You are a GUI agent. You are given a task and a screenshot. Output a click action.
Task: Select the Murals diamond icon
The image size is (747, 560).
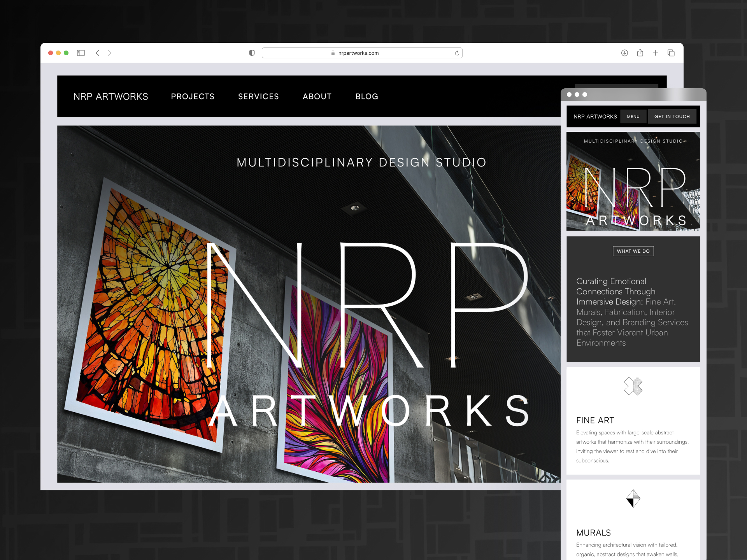click(x=633, y=499)
